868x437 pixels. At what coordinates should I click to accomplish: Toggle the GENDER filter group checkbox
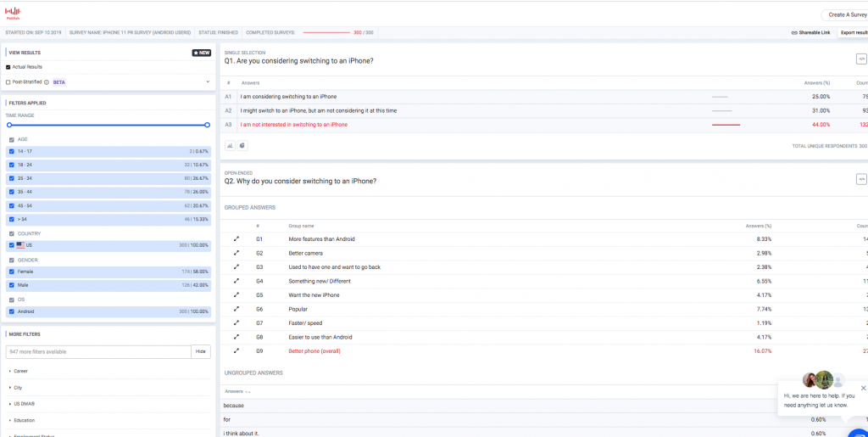click(12, 260)
